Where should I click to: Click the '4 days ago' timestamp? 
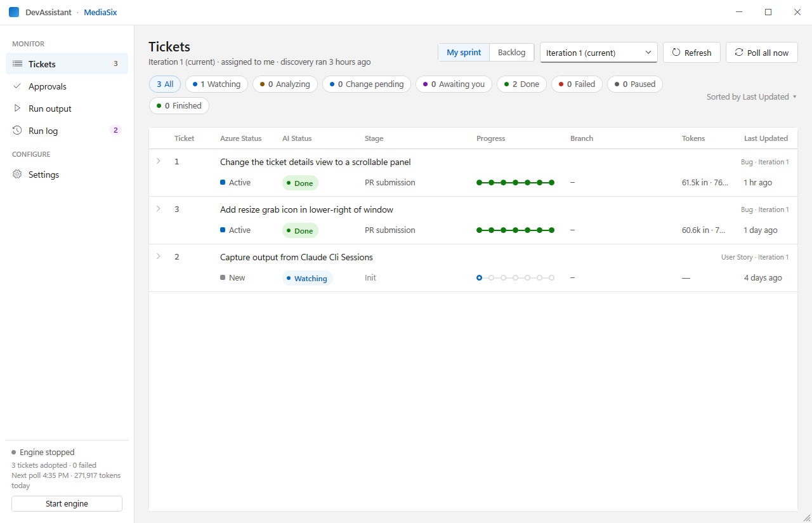(763, 278)
